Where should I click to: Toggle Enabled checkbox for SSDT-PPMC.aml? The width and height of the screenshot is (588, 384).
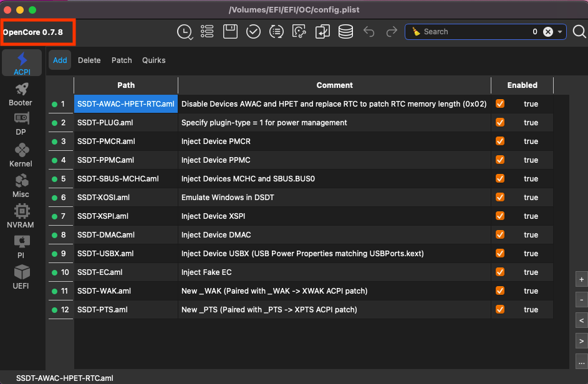point(500,160)
